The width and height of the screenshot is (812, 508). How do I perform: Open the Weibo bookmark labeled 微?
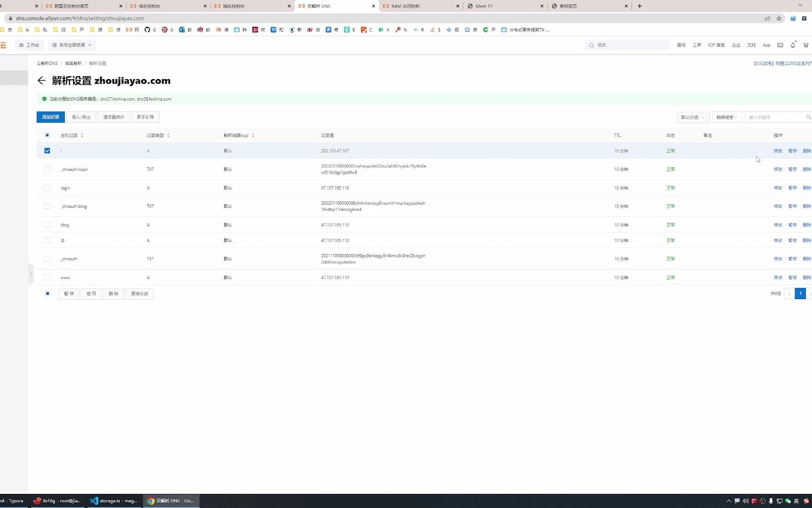[313, 30]
